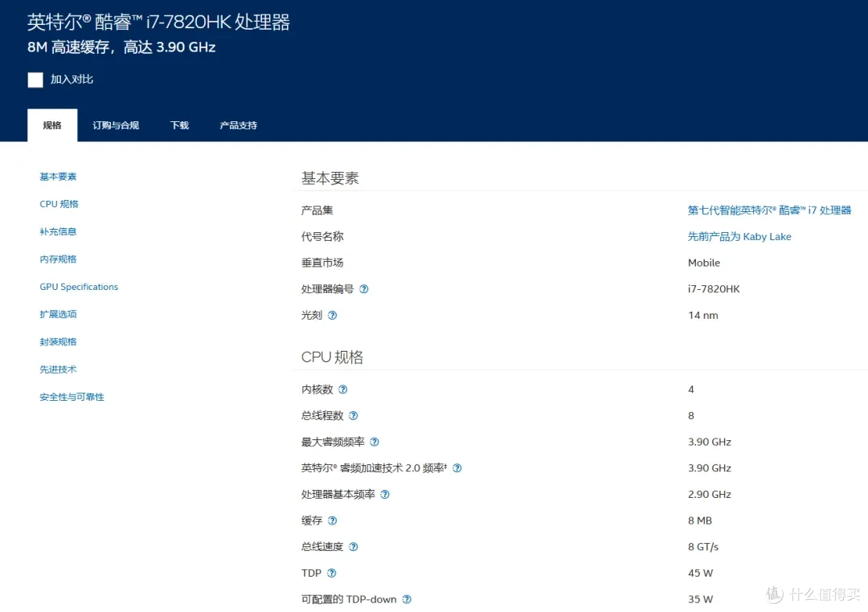Show help icon next to 最大睿频频率
868x612 pixels.
pos(375,442)
